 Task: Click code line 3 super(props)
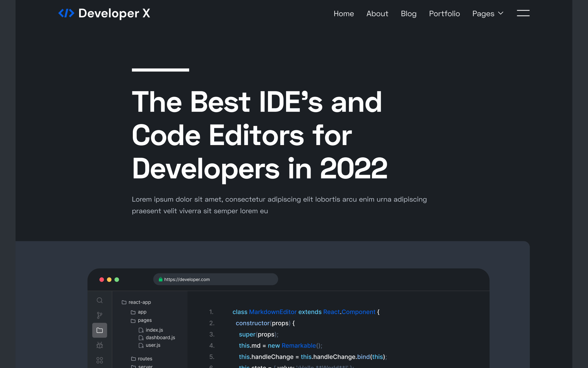pos(259,334)
